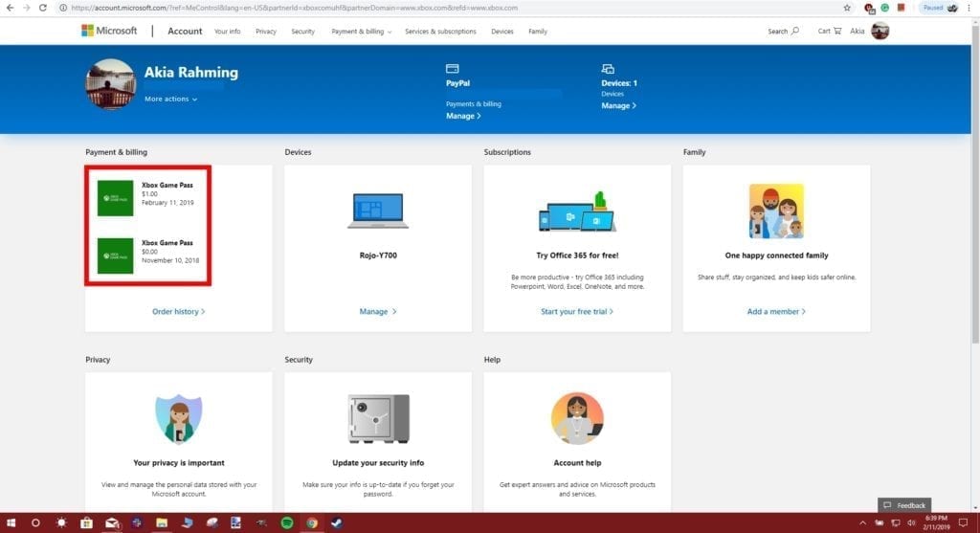This screenshot has width=980, height=533.
Task: Click Manage under Payments & billing
Action: (x=463, y=116)
